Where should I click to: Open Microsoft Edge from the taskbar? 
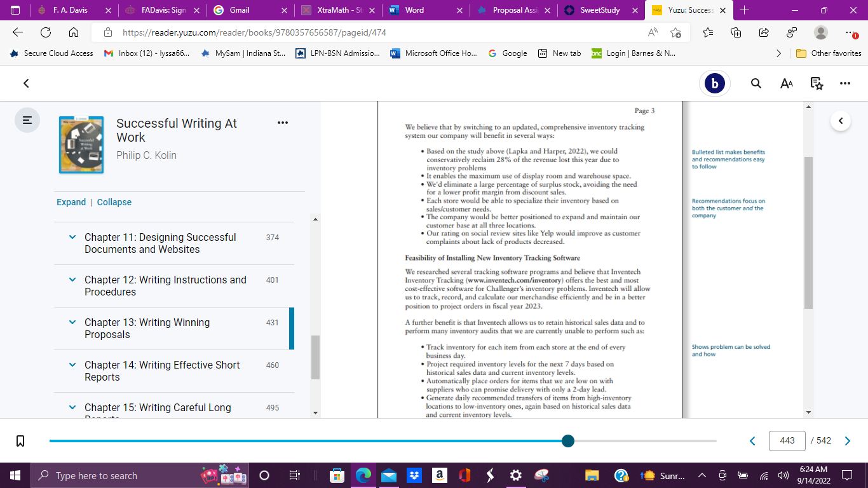[363, 475]
